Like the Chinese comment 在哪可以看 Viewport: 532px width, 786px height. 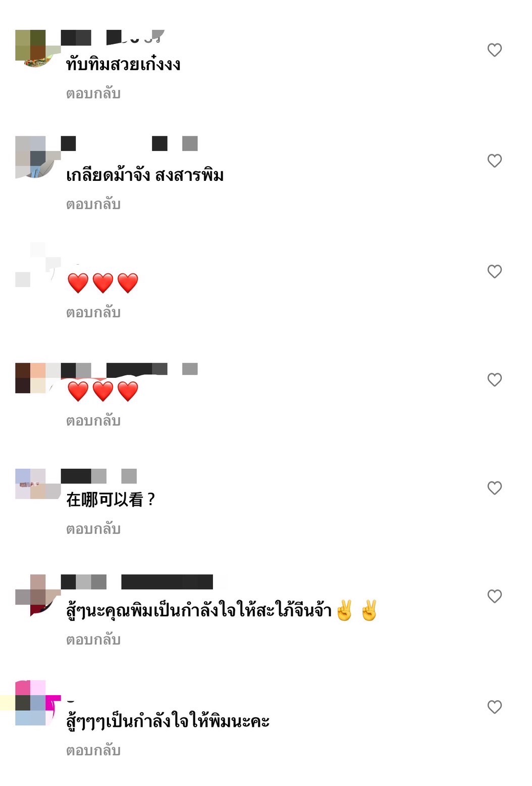click(494, 488)
